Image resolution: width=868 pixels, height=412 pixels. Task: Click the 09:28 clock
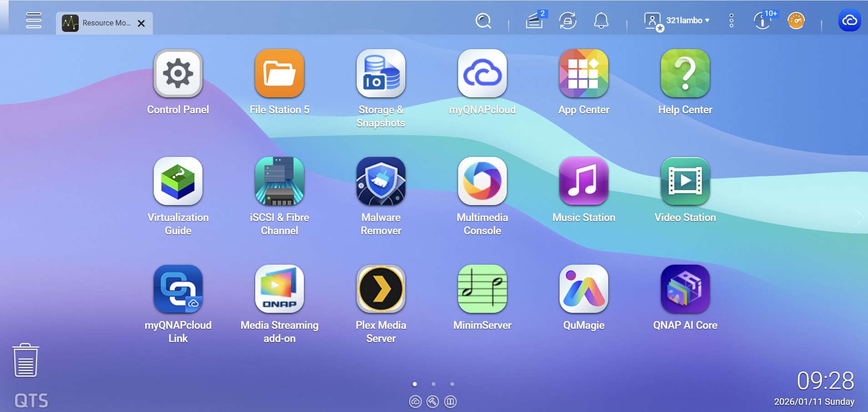tap(825, 381)
